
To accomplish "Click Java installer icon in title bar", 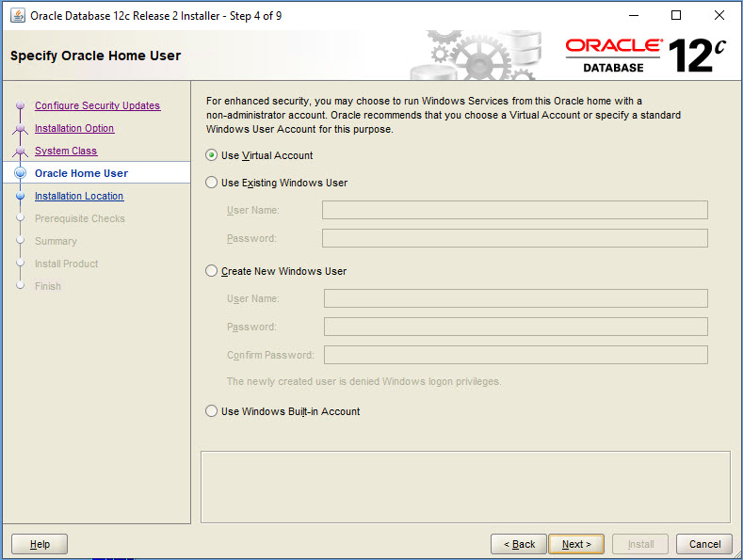I will [x=18, y=15].
